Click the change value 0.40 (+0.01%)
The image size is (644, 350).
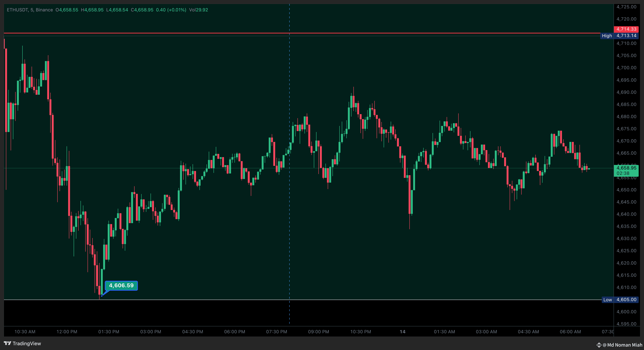tap(171, 10)
